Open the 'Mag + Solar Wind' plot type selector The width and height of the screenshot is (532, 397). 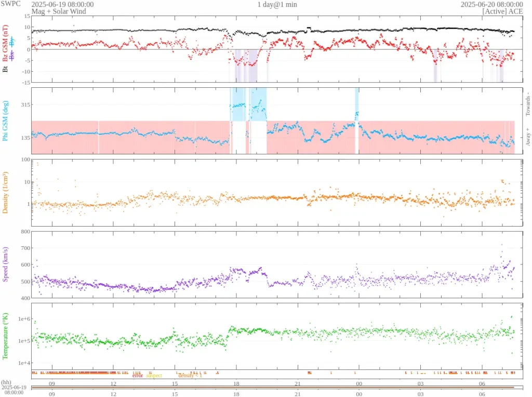click(58, 11)
